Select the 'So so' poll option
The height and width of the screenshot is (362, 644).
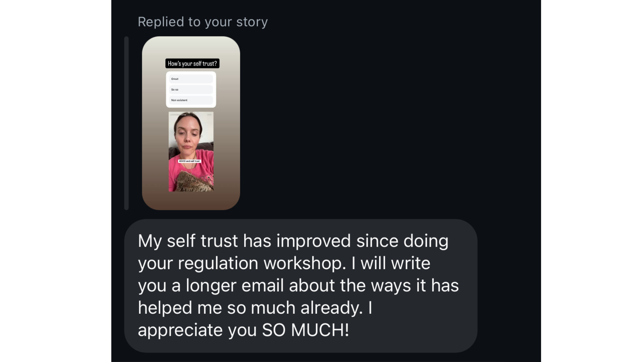click(191, 89)
